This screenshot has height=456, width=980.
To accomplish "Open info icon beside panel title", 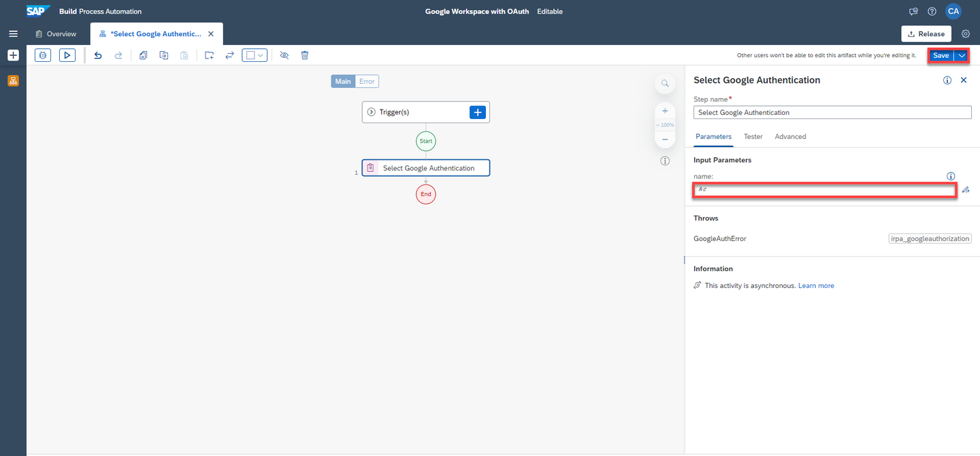I will pyautogui.click(x=947, y=80).
